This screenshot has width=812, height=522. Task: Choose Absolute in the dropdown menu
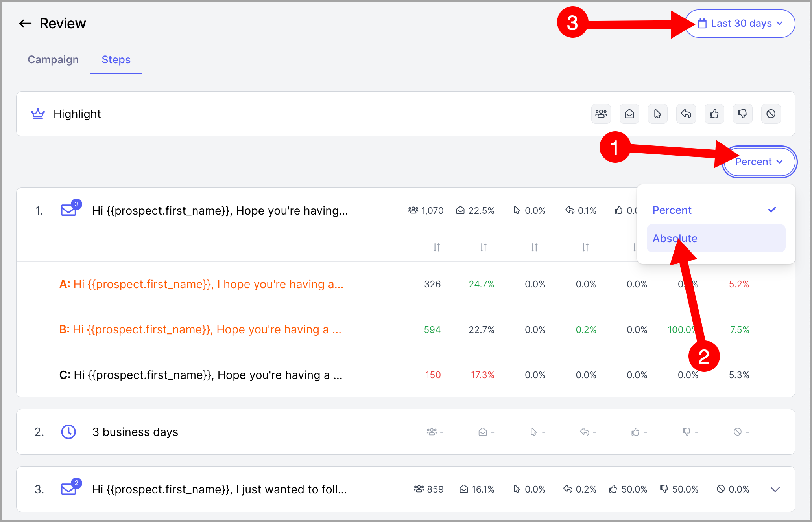(x=716, y=238)
